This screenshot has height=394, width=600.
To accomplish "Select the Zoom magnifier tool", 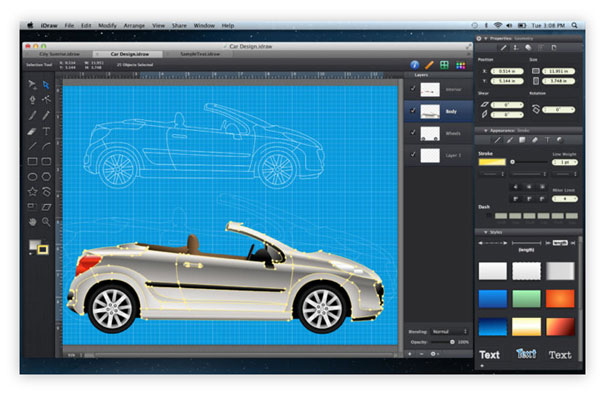I will click(x=46, y=222).
